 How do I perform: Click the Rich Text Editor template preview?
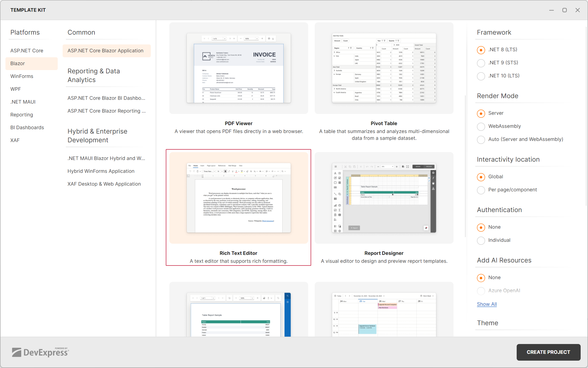(x=238, y=198)
